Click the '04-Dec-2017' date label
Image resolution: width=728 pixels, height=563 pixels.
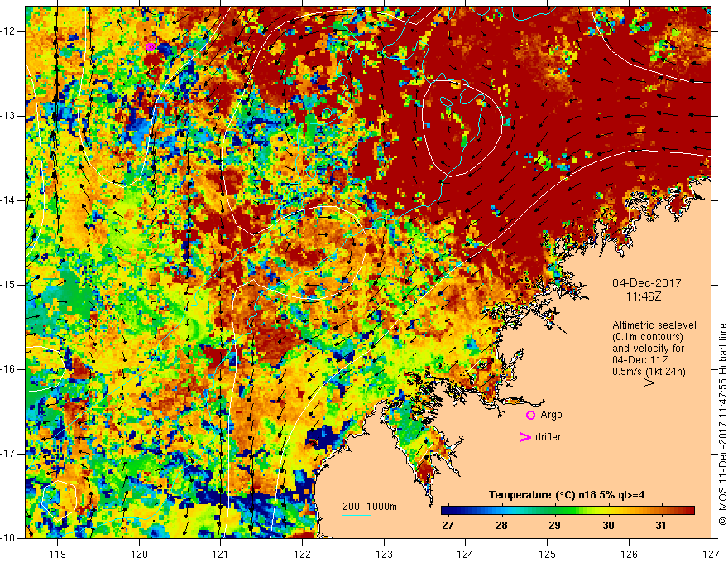647,283
